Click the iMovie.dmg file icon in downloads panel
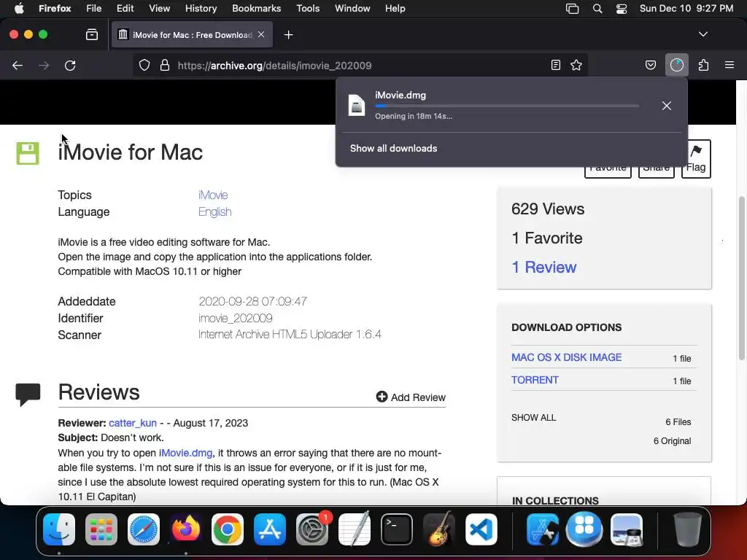747x560 pixels. [356, 105]
